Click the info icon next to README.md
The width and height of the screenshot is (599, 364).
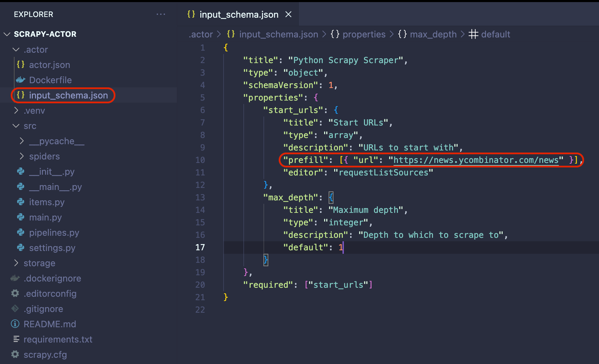(x=15, y=324)
